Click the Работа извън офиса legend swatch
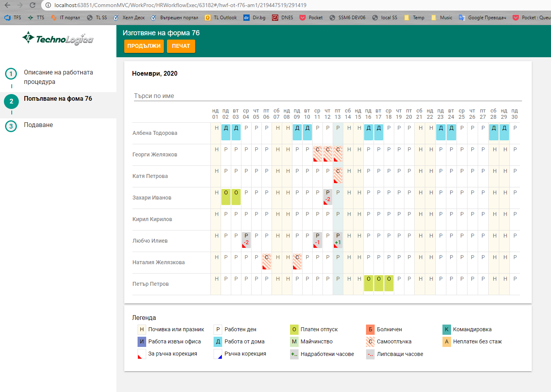Screen dimensions: 551x392 (142, 341)
